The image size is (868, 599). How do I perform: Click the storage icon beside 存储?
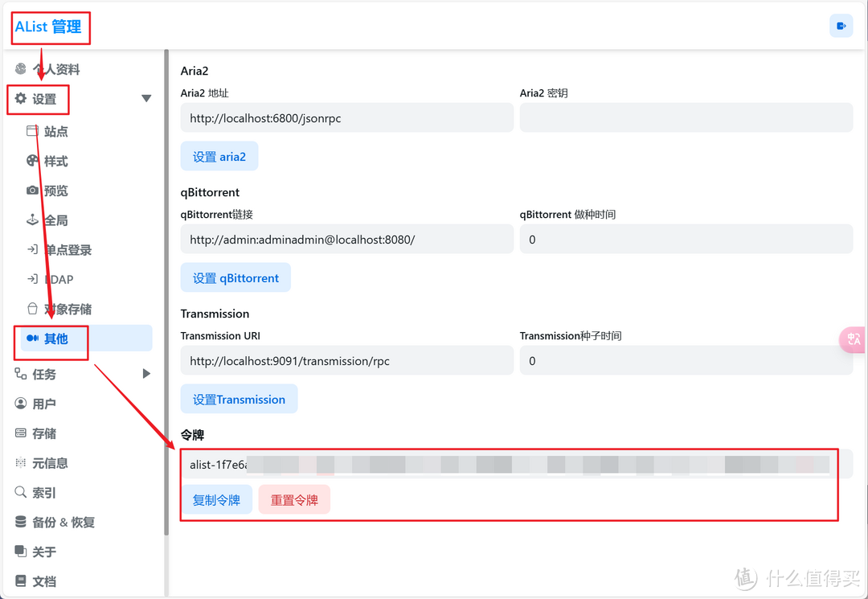click(x=21, y=433)
